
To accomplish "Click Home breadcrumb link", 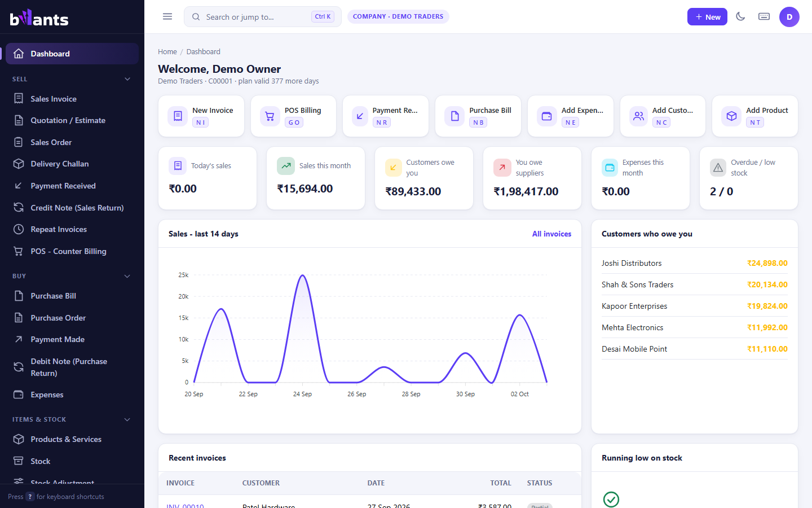I will point(167,51).
